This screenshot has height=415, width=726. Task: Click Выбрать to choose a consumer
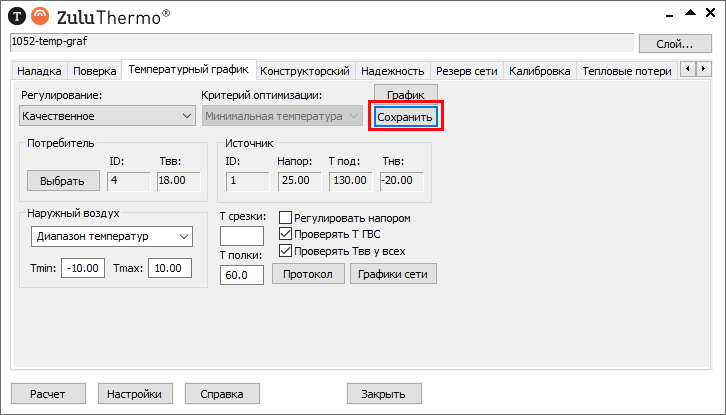pos(62,181)
